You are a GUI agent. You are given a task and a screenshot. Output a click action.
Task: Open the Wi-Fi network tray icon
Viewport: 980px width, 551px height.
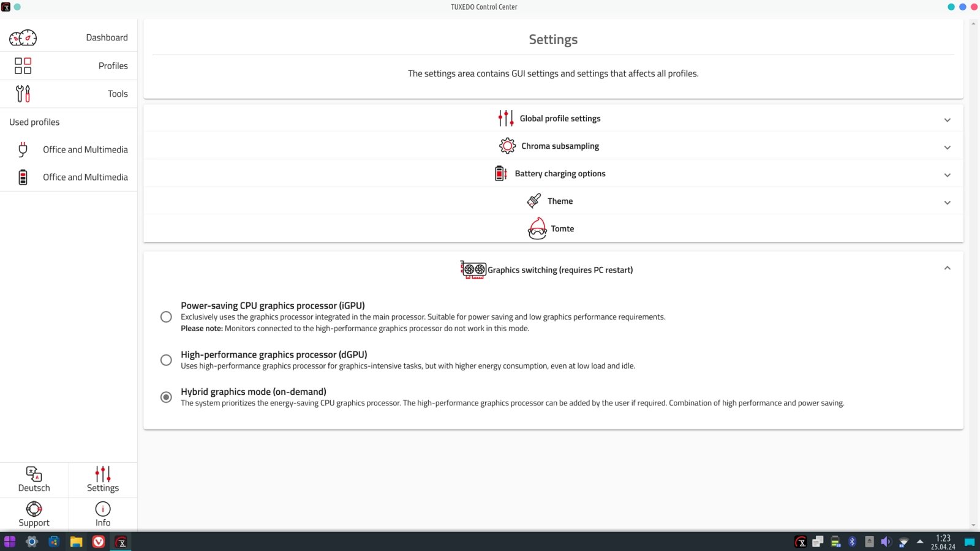903,542
